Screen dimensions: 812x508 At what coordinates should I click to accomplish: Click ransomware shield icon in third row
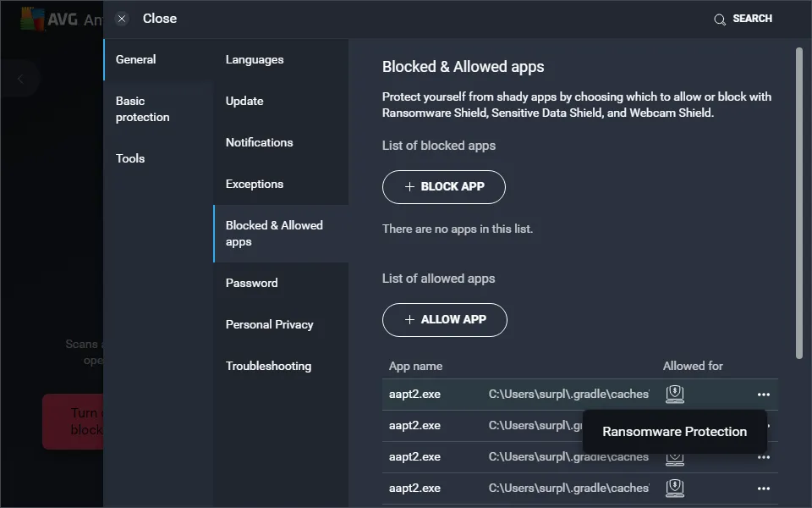click(x=674, y=458)
